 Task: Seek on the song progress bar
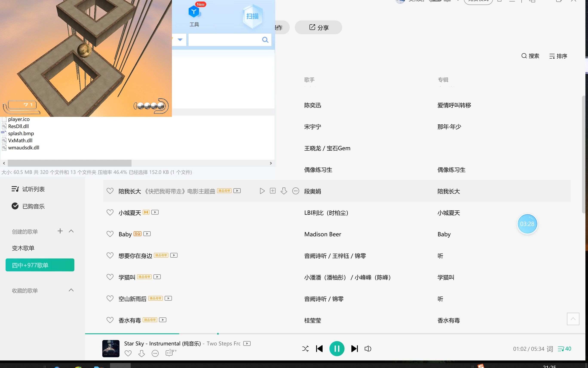pyautogui.click(x=335, y=334)
